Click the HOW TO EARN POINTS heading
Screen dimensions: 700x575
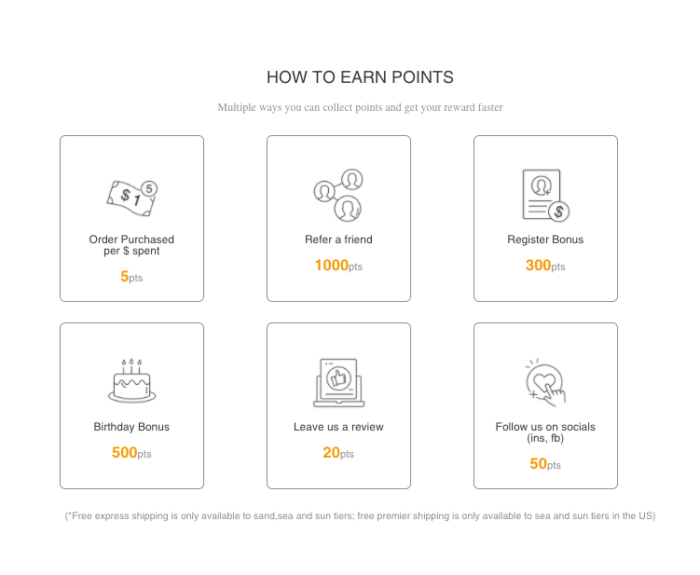(x=360, y=78)
